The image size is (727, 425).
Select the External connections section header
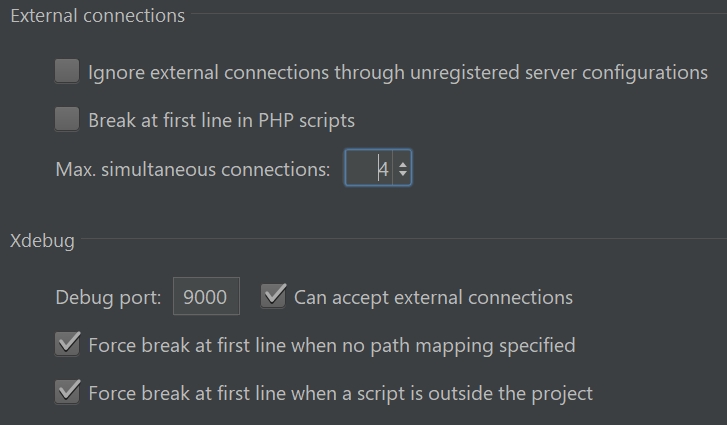[97, 16]
